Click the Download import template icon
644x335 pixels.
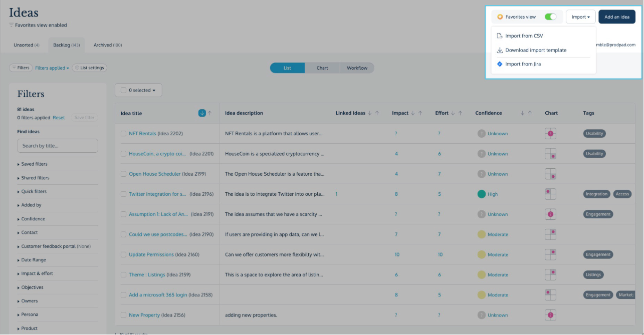click(x=500, y=50)
